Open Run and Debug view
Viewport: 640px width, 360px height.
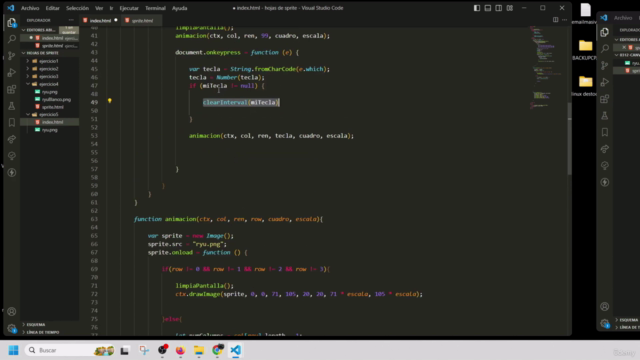point(11,72)
